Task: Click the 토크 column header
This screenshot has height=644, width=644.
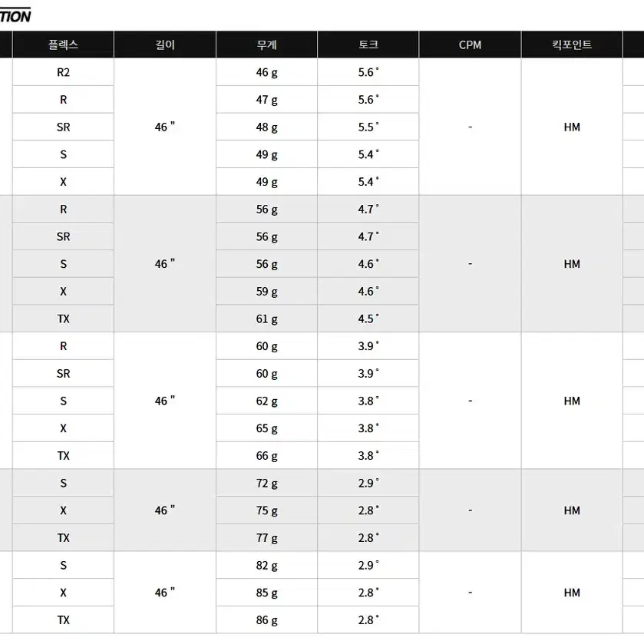Action: (x=368, y=45)
